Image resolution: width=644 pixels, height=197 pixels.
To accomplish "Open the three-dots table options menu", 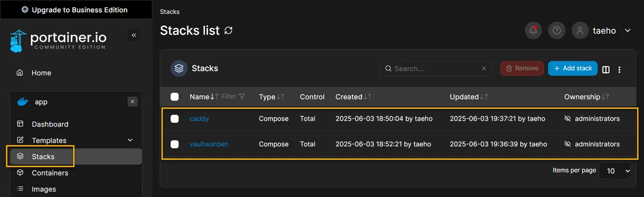I will [x=620, y=69].
